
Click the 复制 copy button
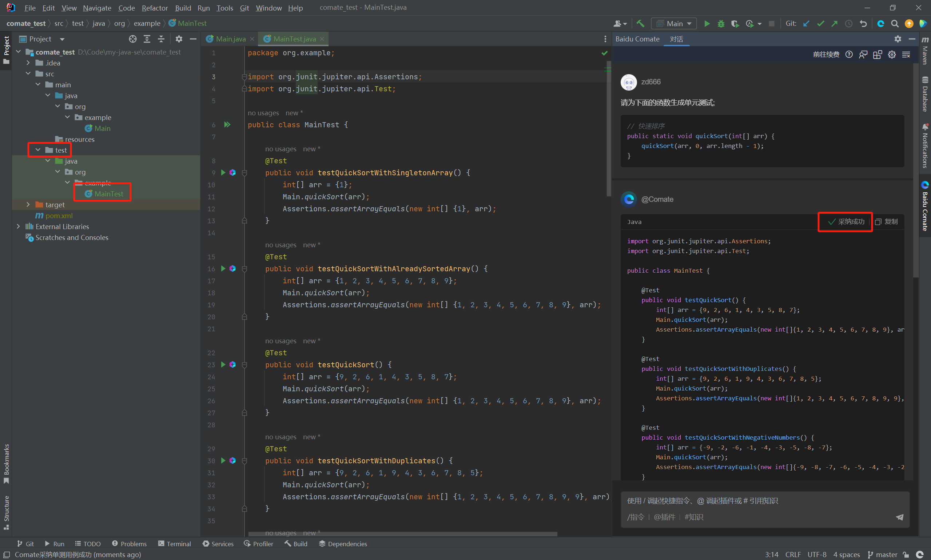(887, 222)
